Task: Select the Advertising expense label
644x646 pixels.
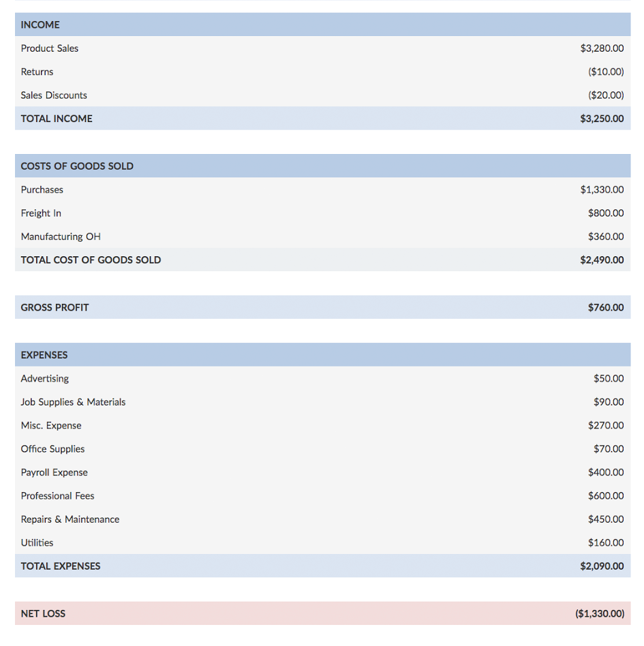Action: (x=45, y=379)
